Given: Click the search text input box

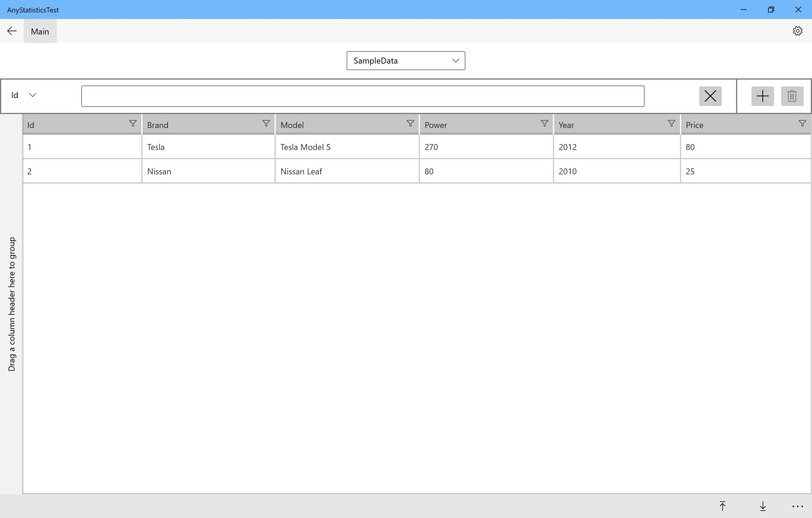Looking at the screenshot, I should 362,96.
